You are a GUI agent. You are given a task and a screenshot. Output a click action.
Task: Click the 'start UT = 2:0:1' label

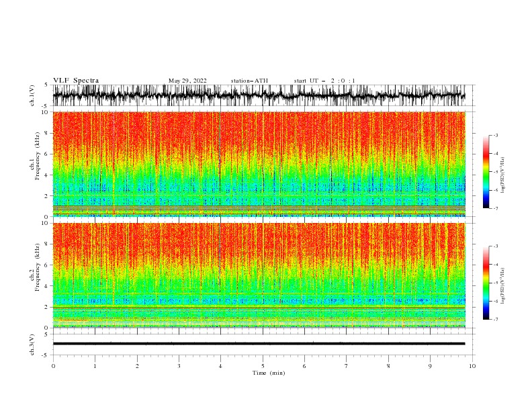click(324, 81)
